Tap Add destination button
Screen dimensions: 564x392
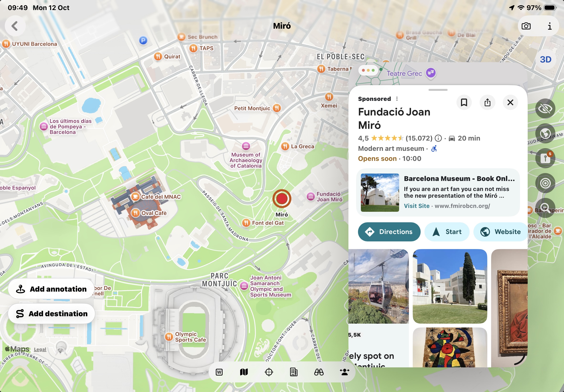pyautogui.click(x=51, y=314)
